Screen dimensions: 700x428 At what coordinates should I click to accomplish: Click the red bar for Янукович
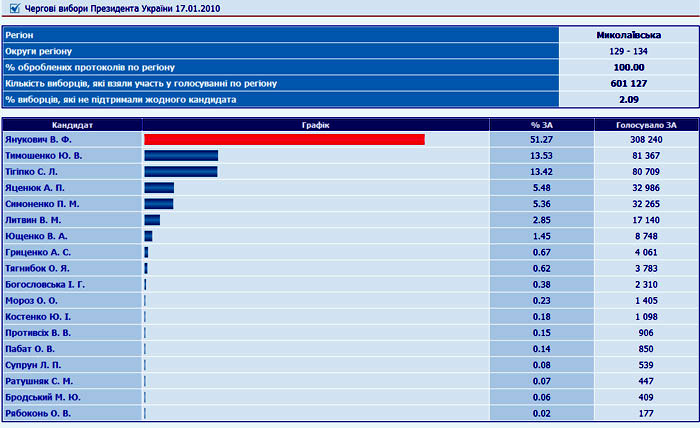pyautogui.click(x=284, y=140)
